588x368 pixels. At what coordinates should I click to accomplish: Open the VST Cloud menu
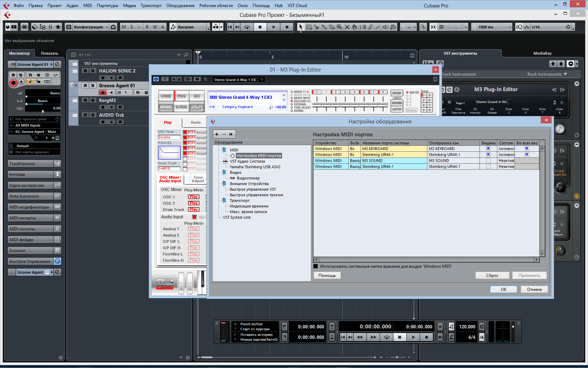(x=297, y=6)
